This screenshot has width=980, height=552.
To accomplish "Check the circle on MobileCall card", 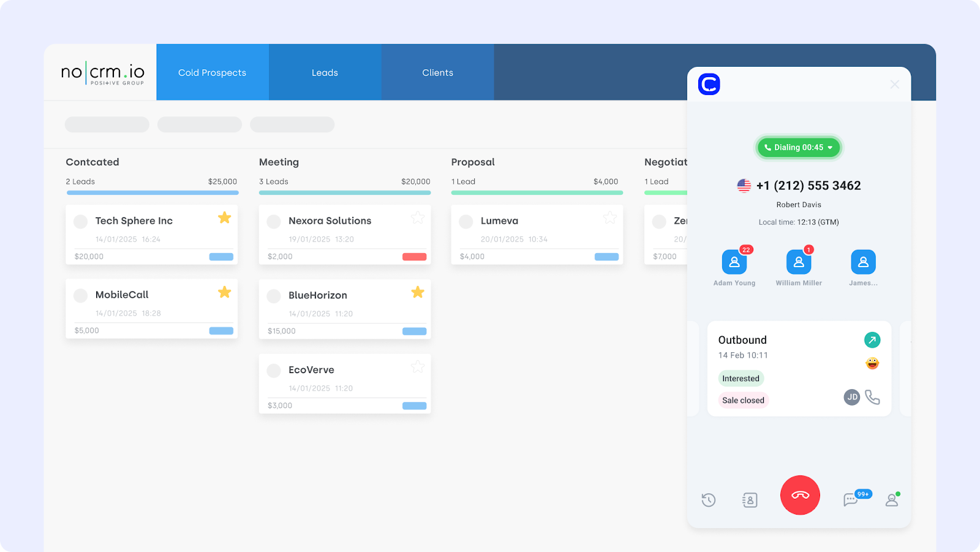I will [x=81, y=296].
